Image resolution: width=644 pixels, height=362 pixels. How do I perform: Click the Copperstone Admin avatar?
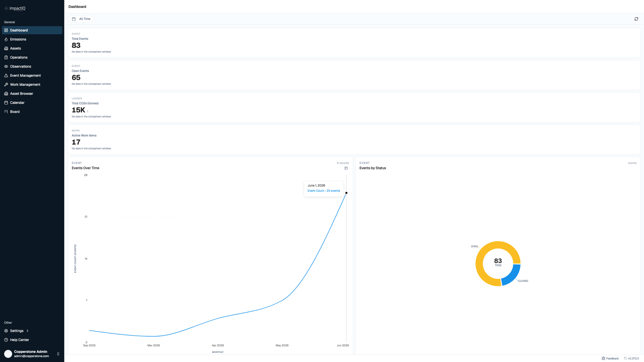click(x=8, y=354)
